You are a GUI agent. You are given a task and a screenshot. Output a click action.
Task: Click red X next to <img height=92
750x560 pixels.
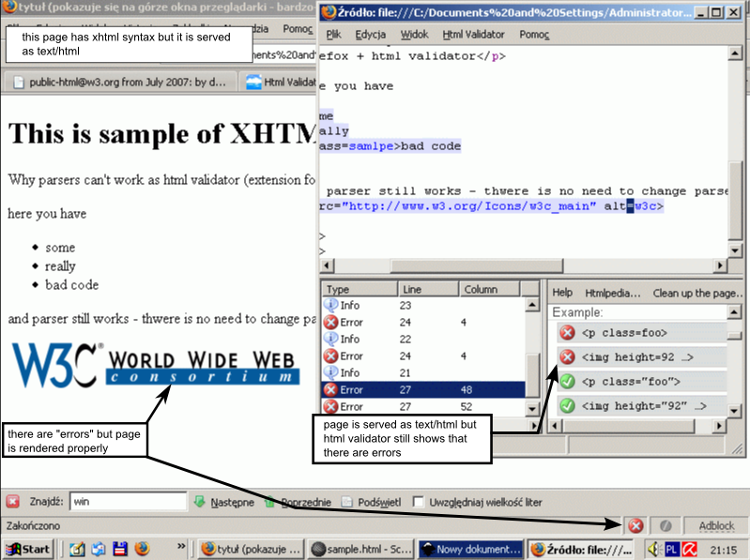(x=567, y=357)
